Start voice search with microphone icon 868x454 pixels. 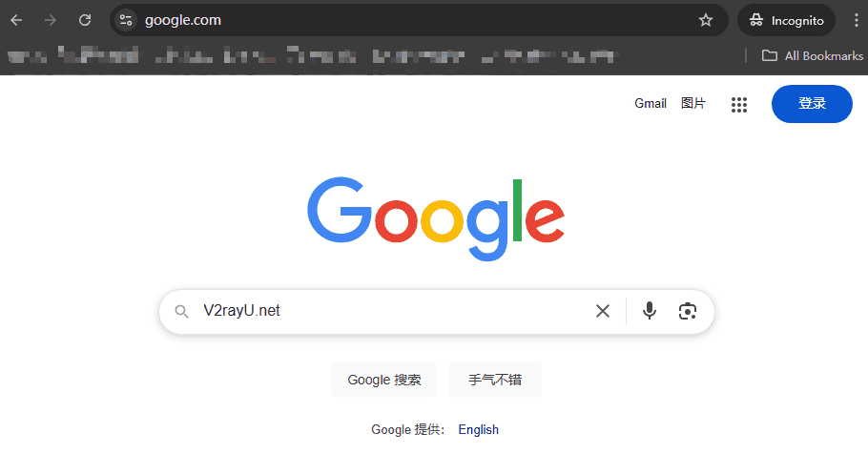coord(650,311)
